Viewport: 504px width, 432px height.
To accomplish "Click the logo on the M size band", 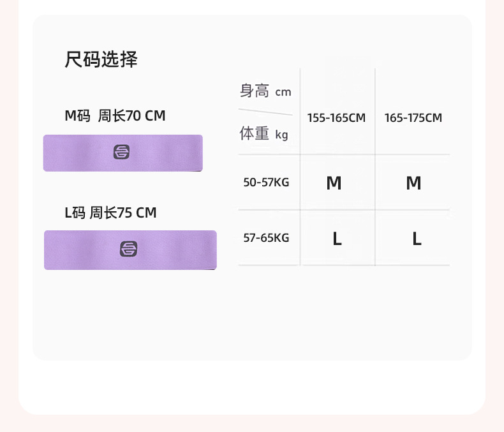I will click(x=121, y=152).
